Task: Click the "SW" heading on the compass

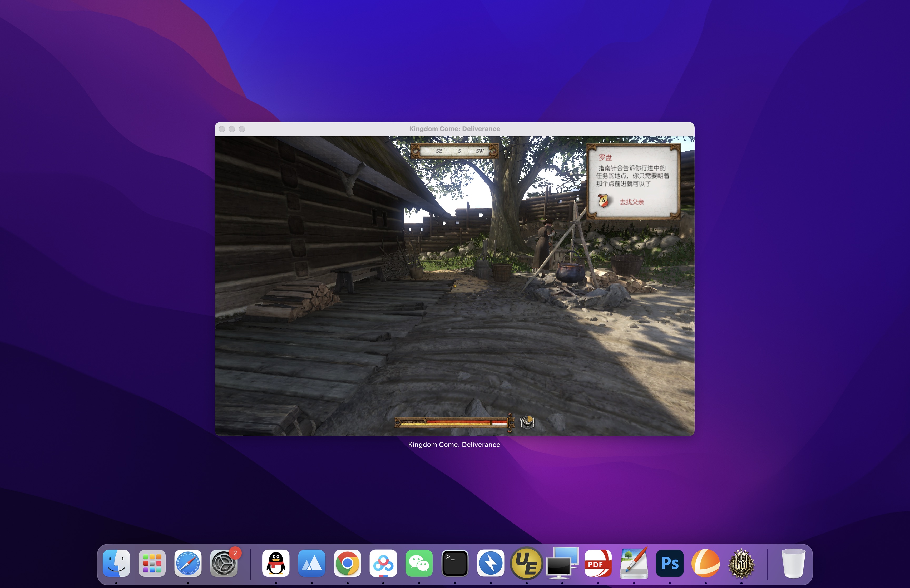Action: click(x=480, y=151)
